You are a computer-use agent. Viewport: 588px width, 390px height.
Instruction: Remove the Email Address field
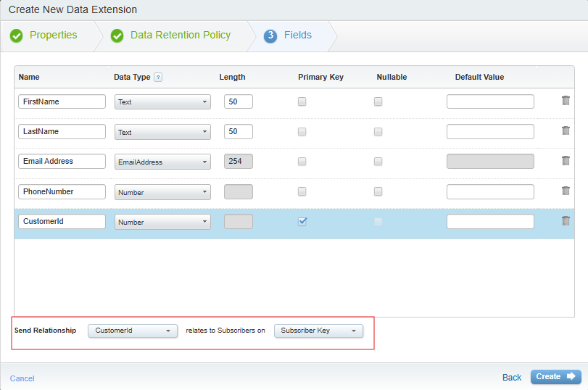(566, 161)
